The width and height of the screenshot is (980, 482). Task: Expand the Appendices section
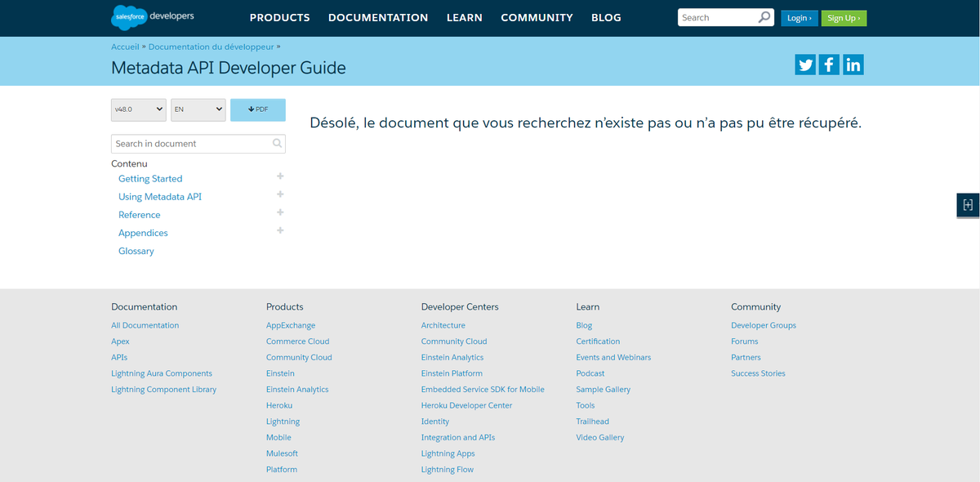[x=280, y=230]
